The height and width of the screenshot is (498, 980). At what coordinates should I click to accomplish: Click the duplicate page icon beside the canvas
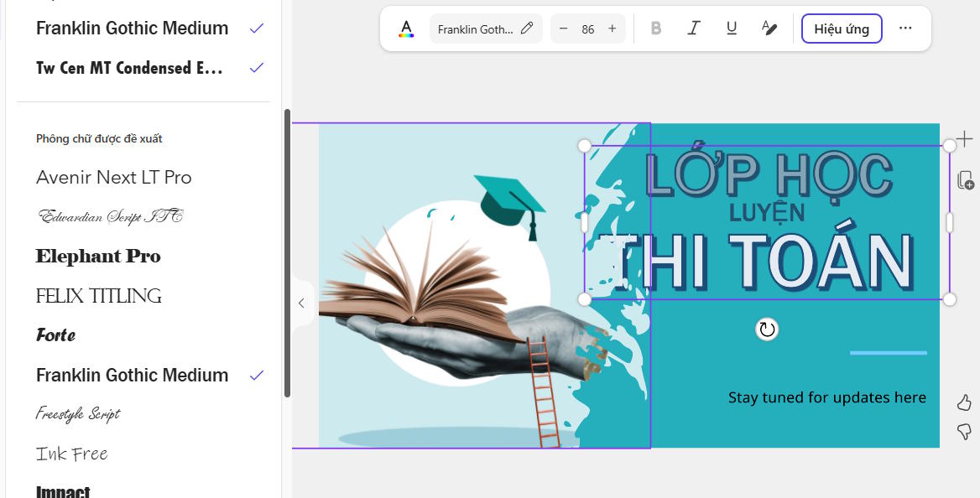coord(964,180)
